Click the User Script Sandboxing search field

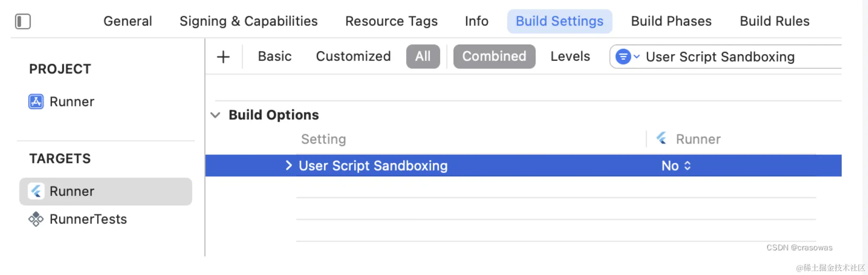pos(734,57)
